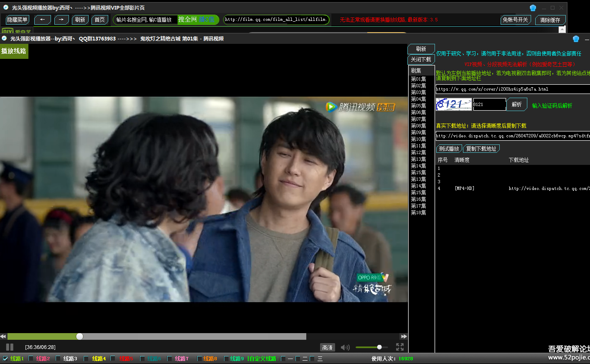Select episode 第12集
The height and width of the screenshot is (364, 590).
click(x=418, y=152)
